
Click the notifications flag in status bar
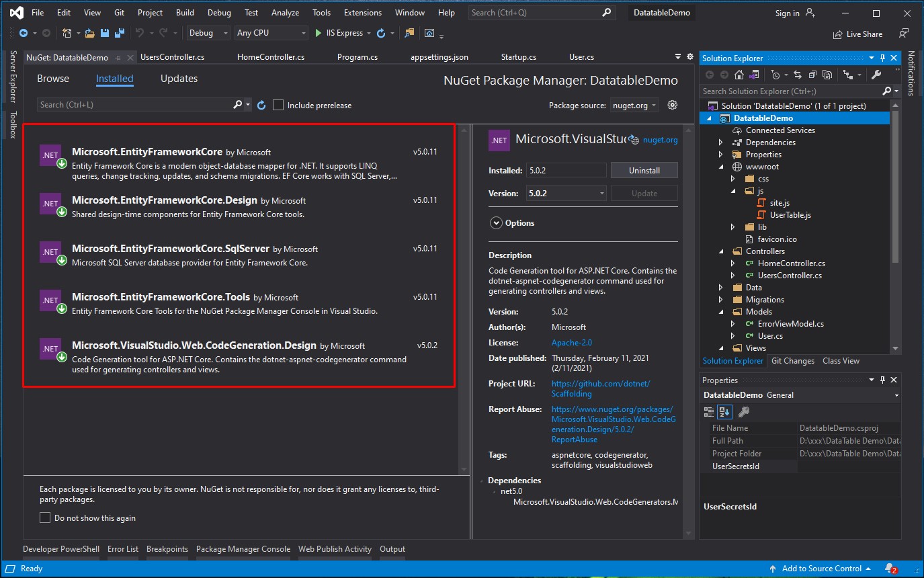[890, 569]
